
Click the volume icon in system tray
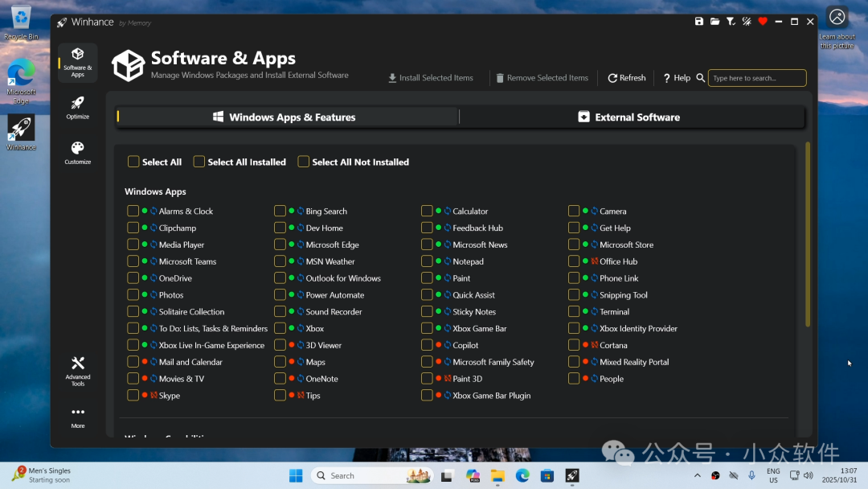tap(809, 475)
